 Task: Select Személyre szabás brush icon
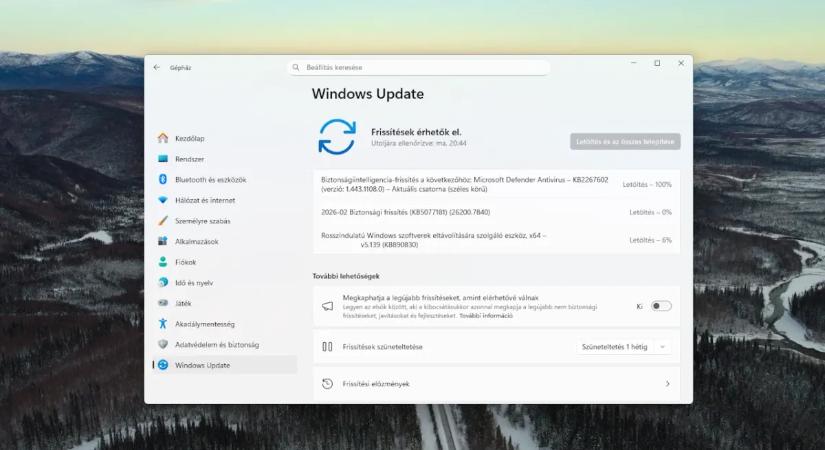click(163, 221)
